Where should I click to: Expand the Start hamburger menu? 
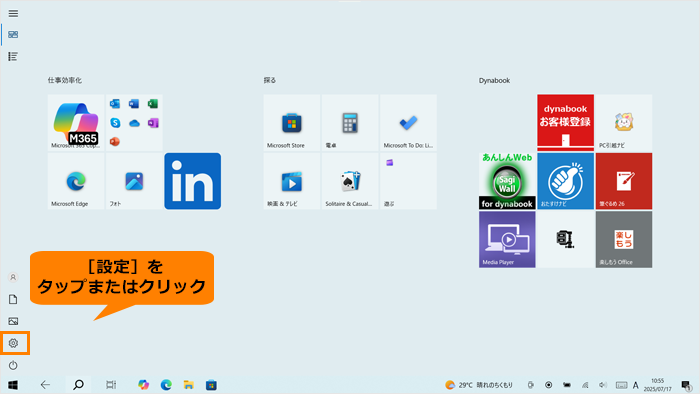tap(13, 13)
